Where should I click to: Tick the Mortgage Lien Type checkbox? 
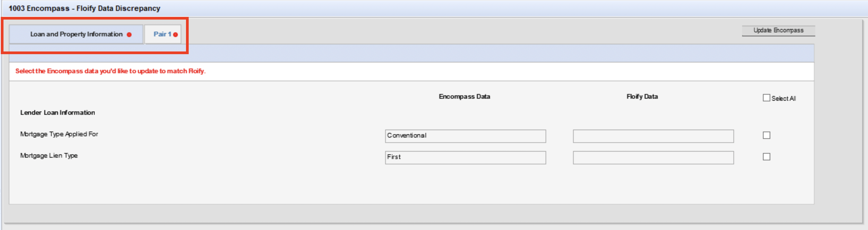(766, 157)
